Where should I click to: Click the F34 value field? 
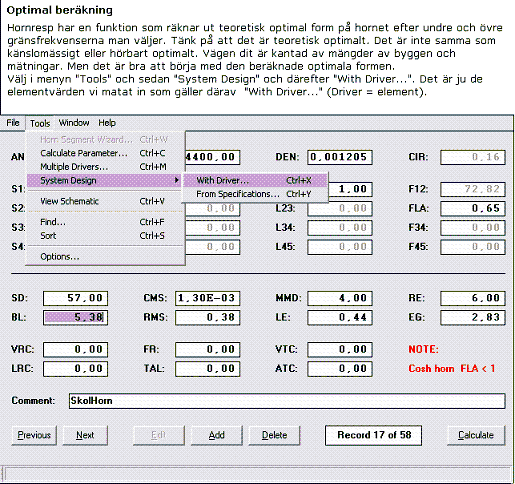coord(473,228)
